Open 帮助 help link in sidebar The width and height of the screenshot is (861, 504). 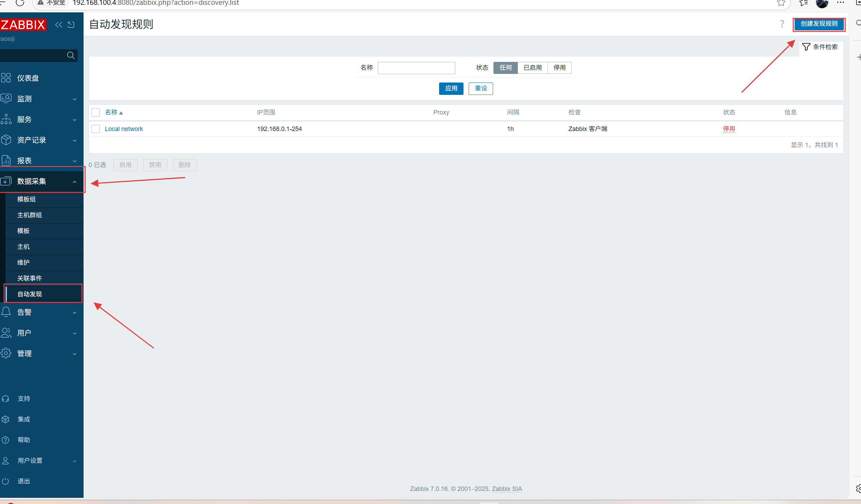click(x=24, y=440)
